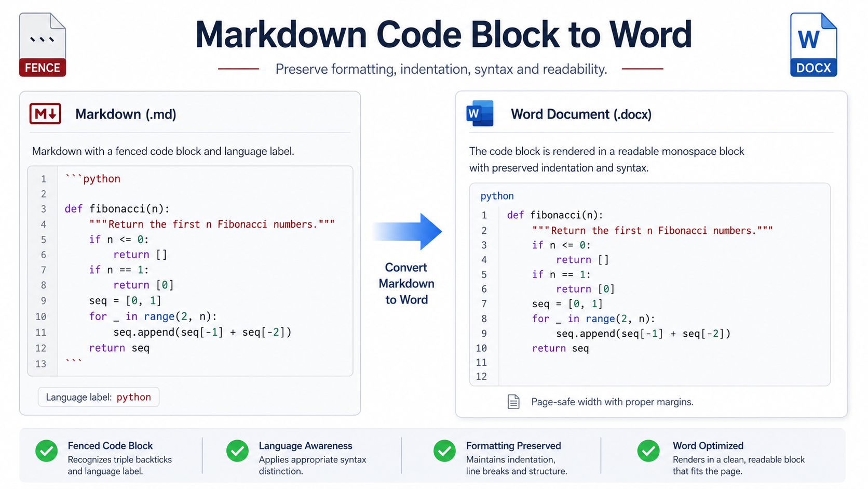Click 'if n <= 0:' in the Markdown panel
The height and width of the screenshot is (489, 868).
click(119, 240)
